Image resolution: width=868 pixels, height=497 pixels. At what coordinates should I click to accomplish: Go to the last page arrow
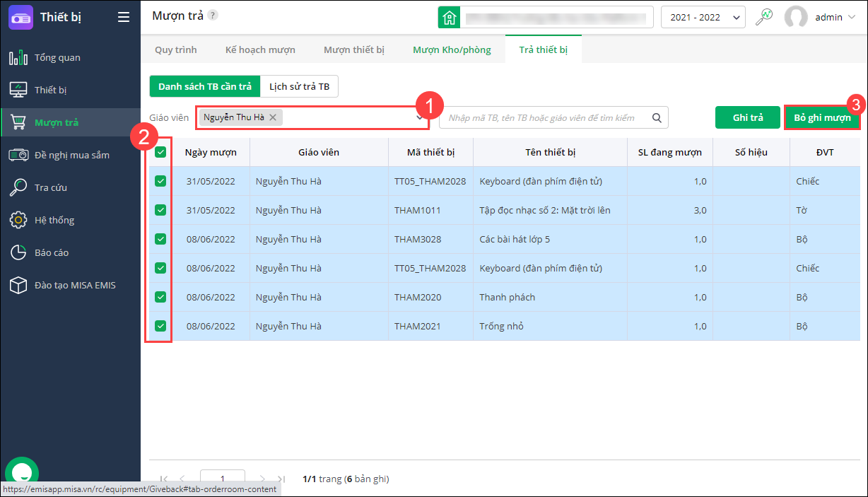281,479
